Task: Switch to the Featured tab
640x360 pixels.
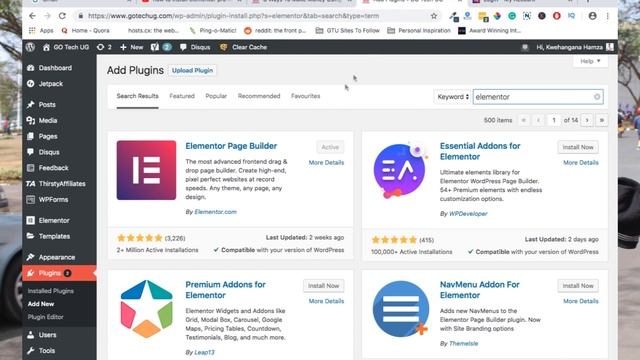Action: click(182, 96)
